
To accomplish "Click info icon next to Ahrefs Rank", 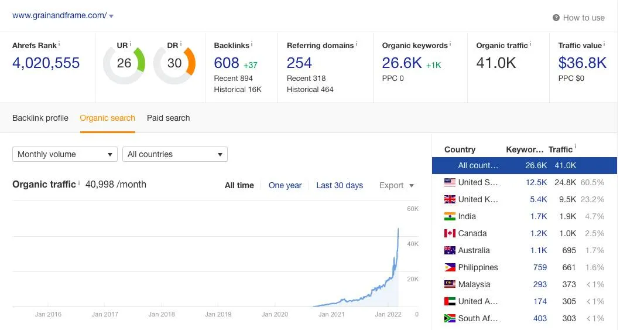I will pyautogui.click(x=59, y=43).
